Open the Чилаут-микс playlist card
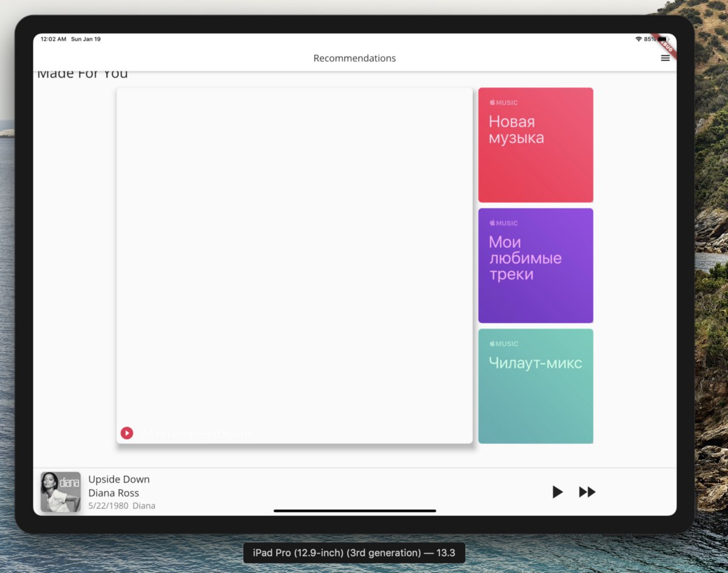 536,386
